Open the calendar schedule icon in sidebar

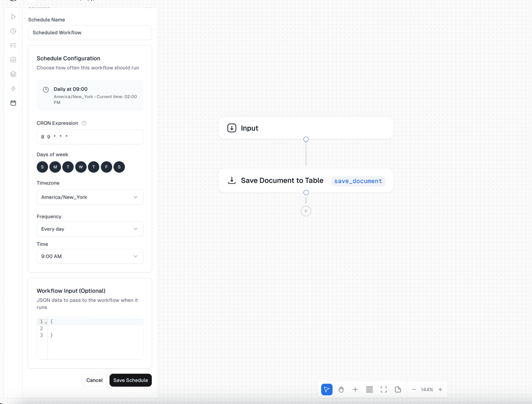pyautogui.click(x=13, y=103)
